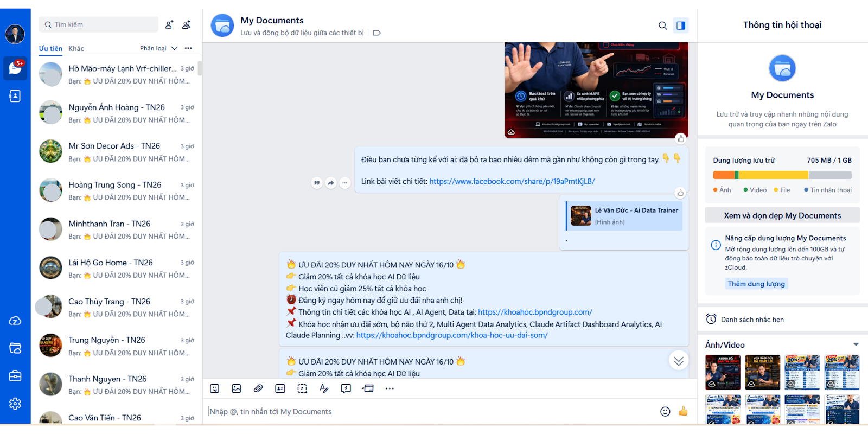Open the Messages icon in the sidebar
This screenshot has width=868, height=434.
tap(15, 68)
